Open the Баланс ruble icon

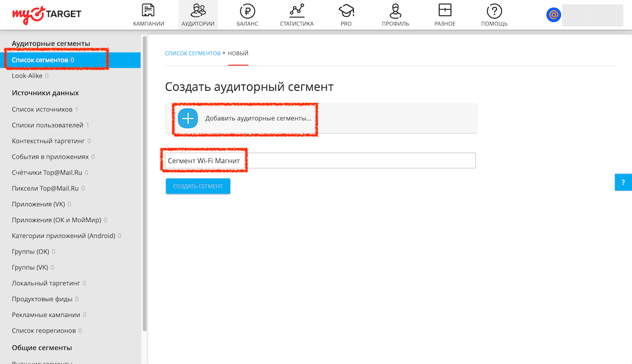coord(247,10)
